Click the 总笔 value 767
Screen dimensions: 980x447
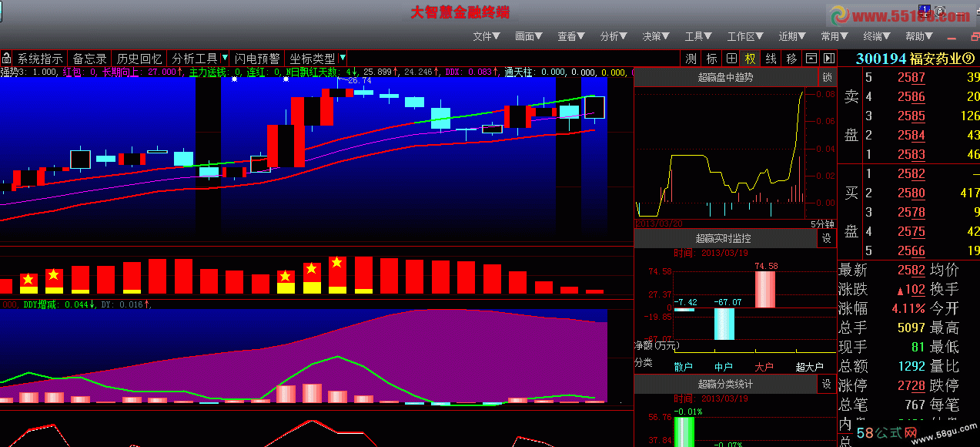pyautogui.click(x=915, y=405)
